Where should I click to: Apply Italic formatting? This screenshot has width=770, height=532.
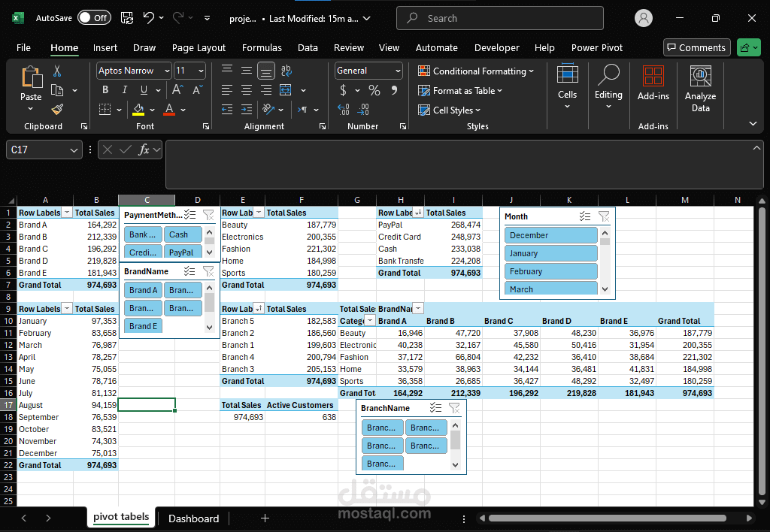(125, 90)
